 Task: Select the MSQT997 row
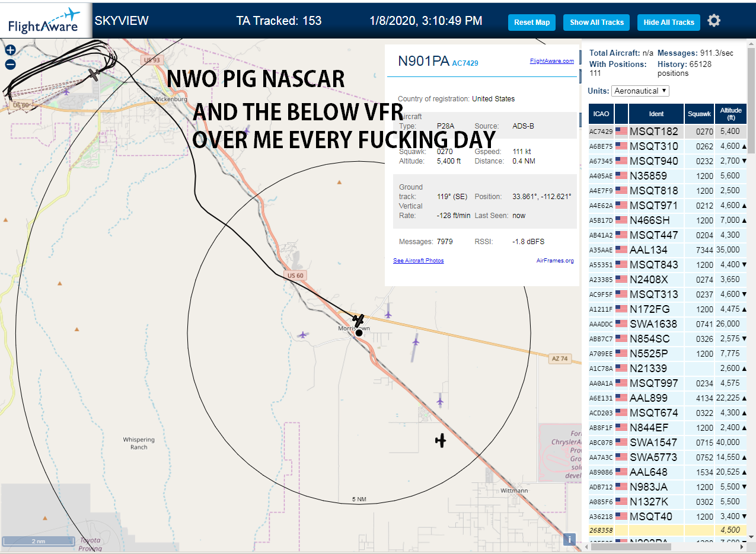pyautogui.click(x=668, y=383)
